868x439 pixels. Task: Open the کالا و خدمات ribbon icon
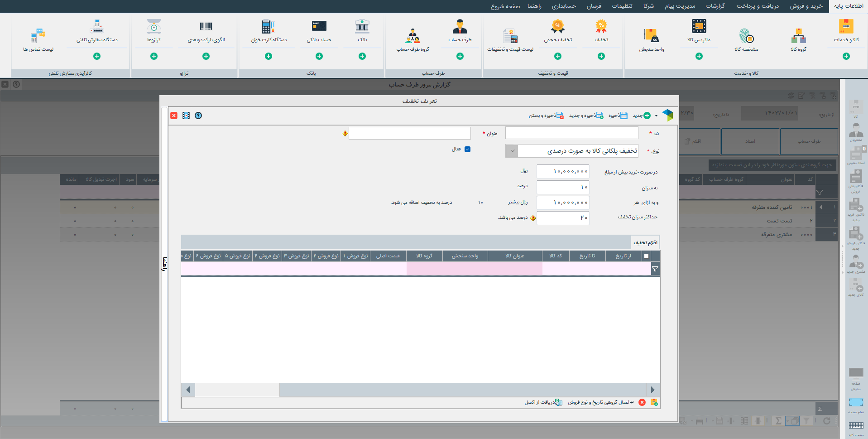tap(846, 27)
